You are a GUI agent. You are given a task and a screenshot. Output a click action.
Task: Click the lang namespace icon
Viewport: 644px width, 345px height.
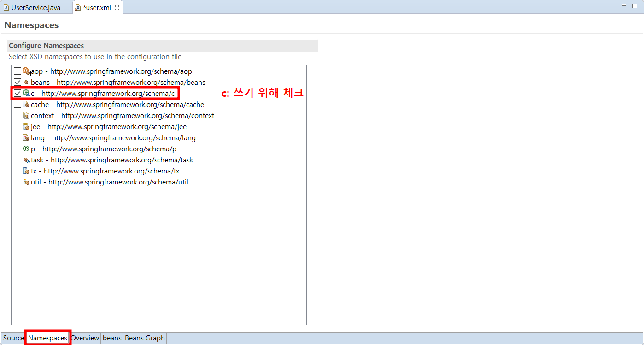coord(26,138)
